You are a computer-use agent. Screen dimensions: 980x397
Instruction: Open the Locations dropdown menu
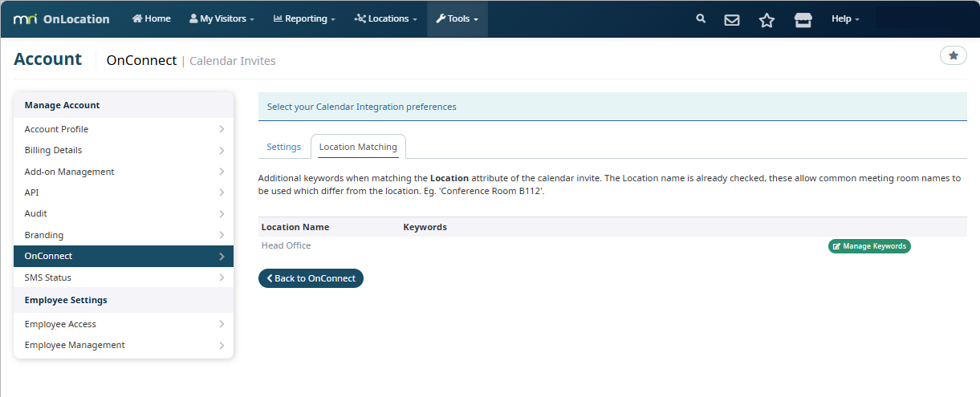(x=385, y=18)
